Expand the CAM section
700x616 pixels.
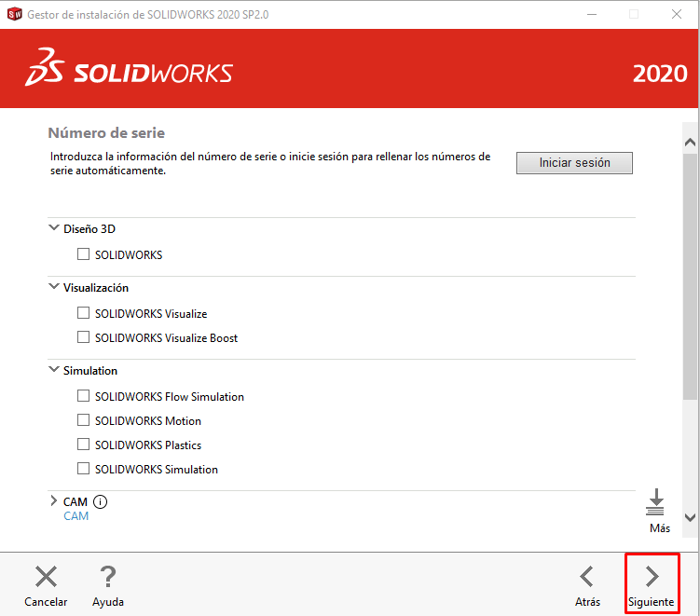53,500
